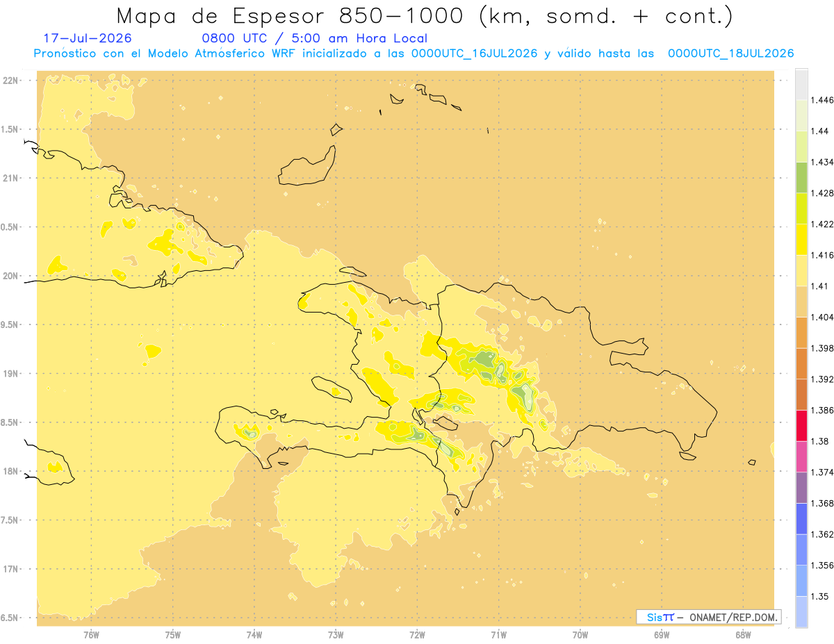Click the longitude label '68W'
834x644 pixels.
point(743,634)
